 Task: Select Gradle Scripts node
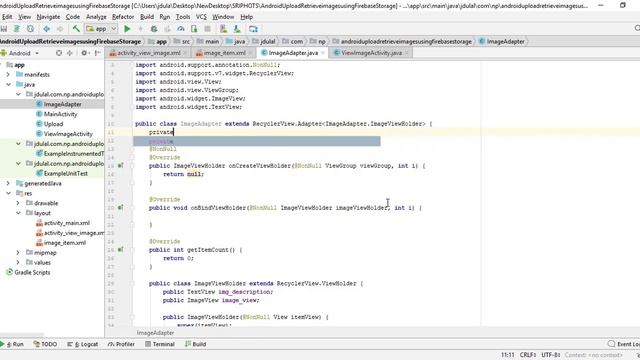pos(32,273)
